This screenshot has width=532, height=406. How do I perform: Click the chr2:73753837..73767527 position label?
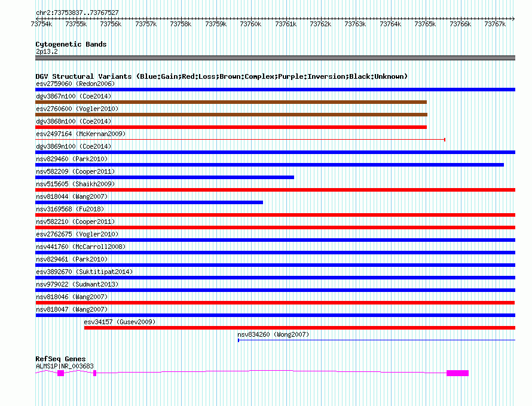77,13
